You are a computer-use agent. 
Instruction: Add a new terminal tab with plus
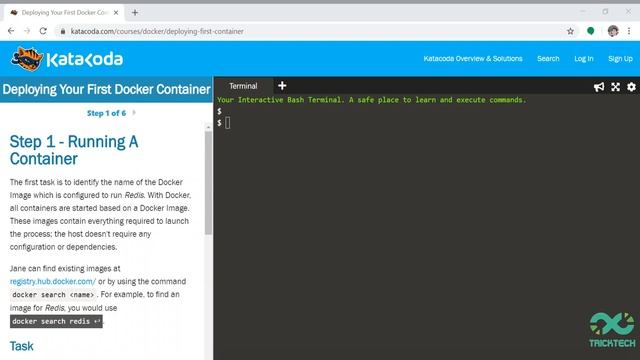point(282,86)
